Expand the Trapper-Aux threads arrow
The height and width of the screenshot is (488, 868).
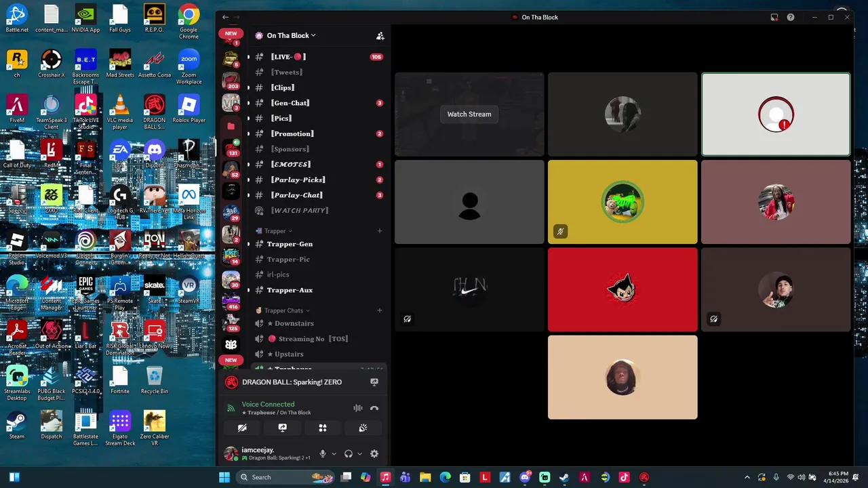[x=248, y=290]
